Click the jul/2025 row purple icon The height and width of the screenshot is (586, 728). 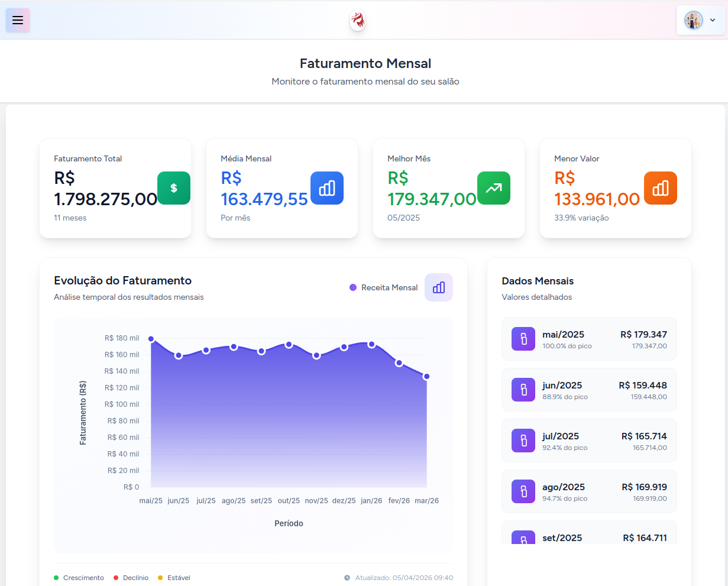coord(523,441)
